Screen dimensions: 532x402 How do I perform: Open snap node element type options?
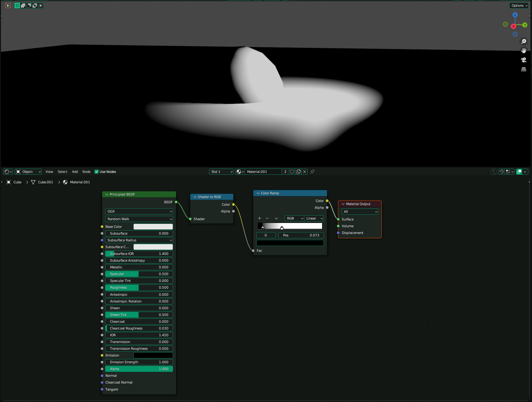pyautogui.click(x=510, y=172)
